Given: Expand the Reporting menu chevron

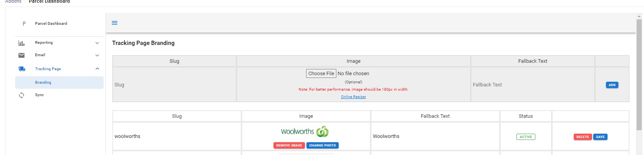Looking at the screenshot, I should coord(97,43).
